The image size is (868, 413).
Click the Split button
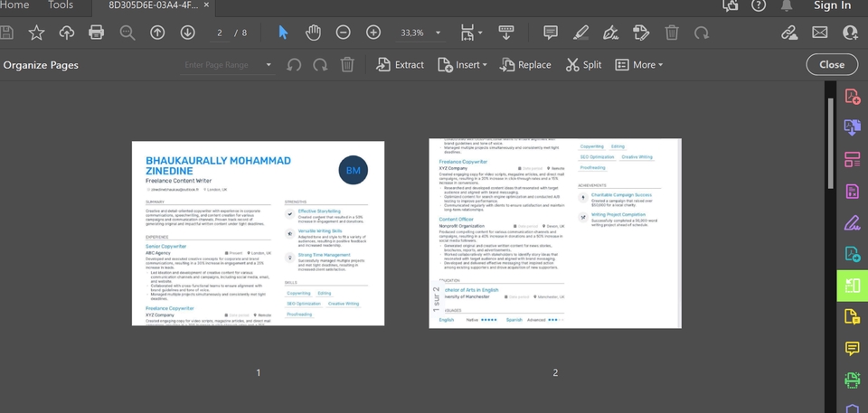point(583,65)
